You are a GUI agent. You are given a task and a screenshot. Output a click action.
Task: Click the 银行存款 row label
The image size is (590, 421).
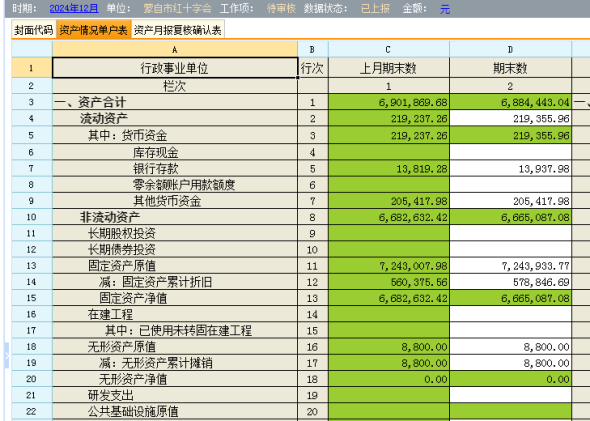point(156,168)
